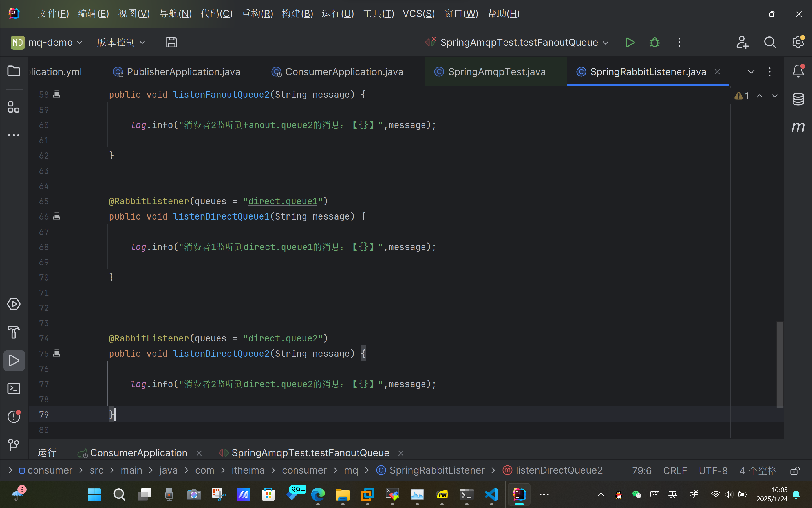
Task: Open the 代码(C) menu
Action: (x=217, y=14)
